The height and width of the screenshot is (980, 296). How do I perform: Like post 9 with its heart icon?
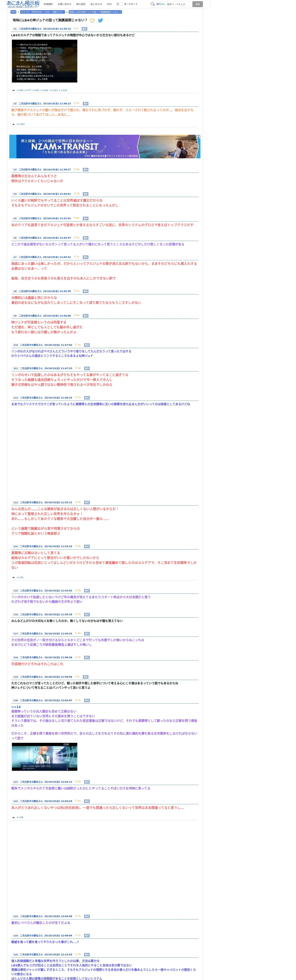coord(75,315)
